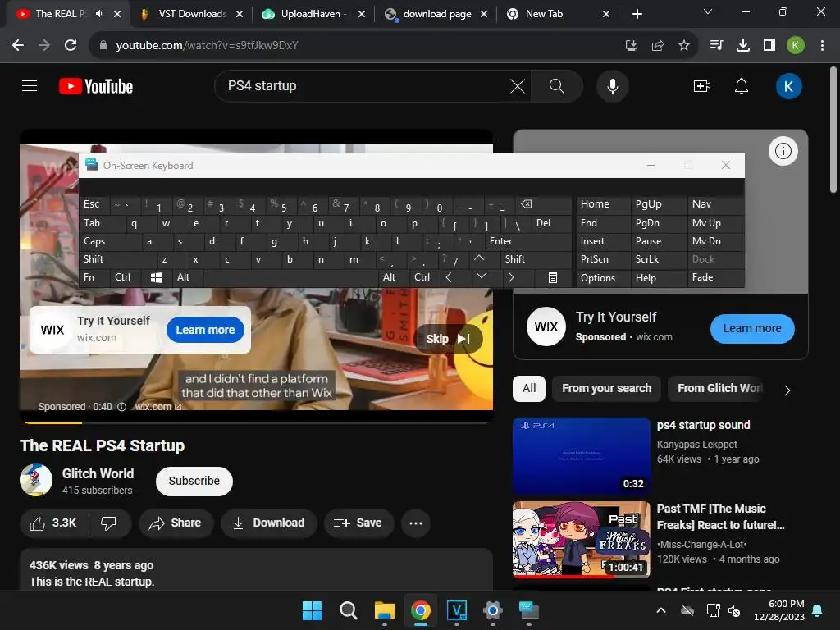Toggle left Alt on On-Screen Keyboard

tap(188, 277)
